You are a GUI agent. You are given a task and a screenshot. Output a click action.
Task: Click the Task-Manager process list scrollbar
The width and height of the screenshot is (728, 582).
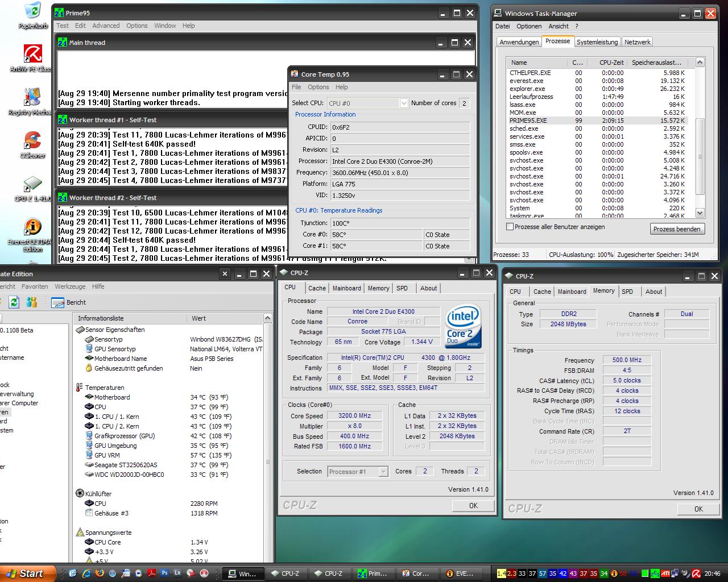coord(700,156)
